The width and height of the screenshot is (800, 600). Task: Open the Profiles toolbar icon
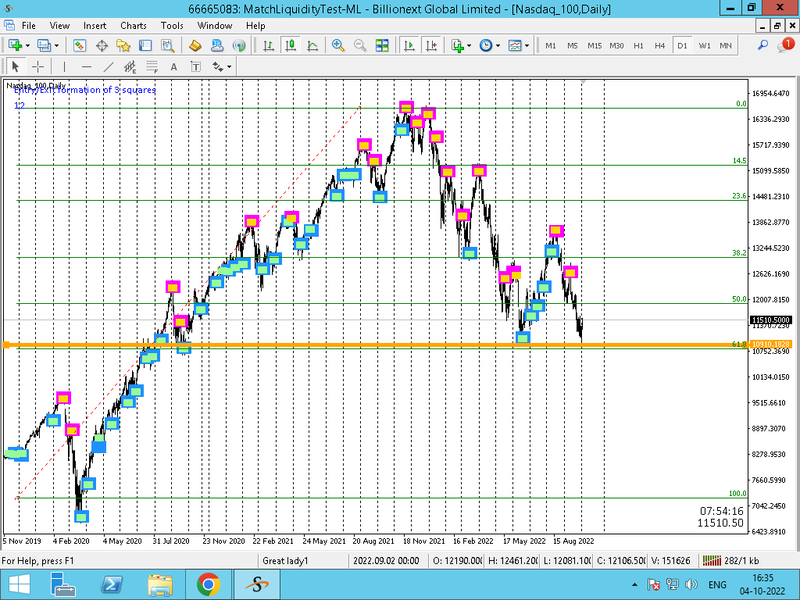point(44,45)
